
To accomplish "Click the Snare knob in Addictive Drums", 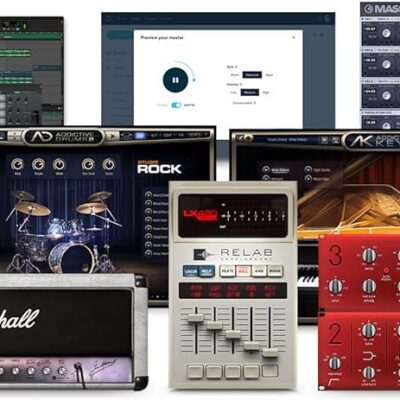I will pyautogui.click(x=38, y=164).
